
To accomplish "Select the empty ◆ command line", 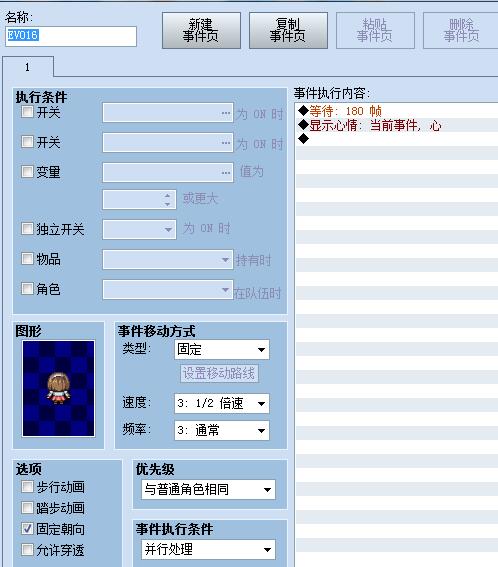I will (397, 139).
